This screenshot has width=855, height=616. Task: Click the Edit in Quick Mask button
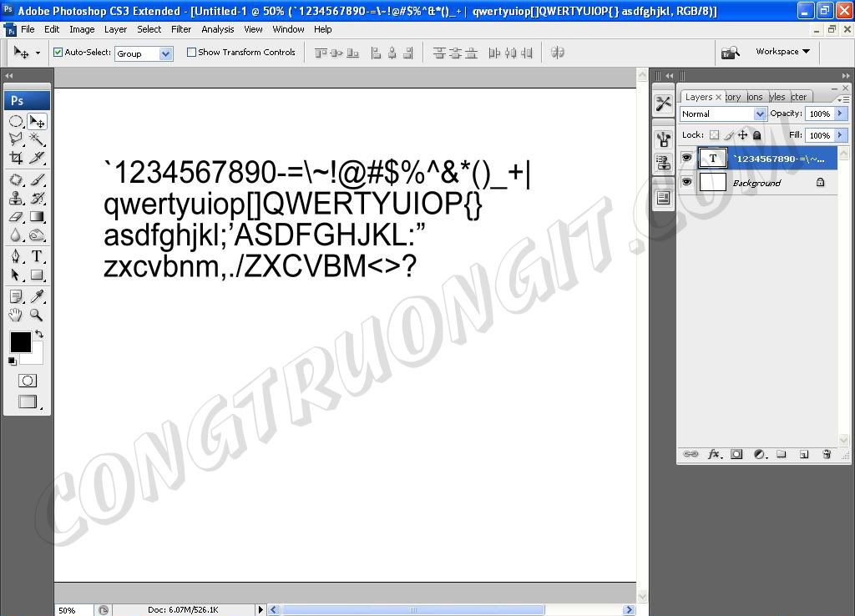[28, 381]
